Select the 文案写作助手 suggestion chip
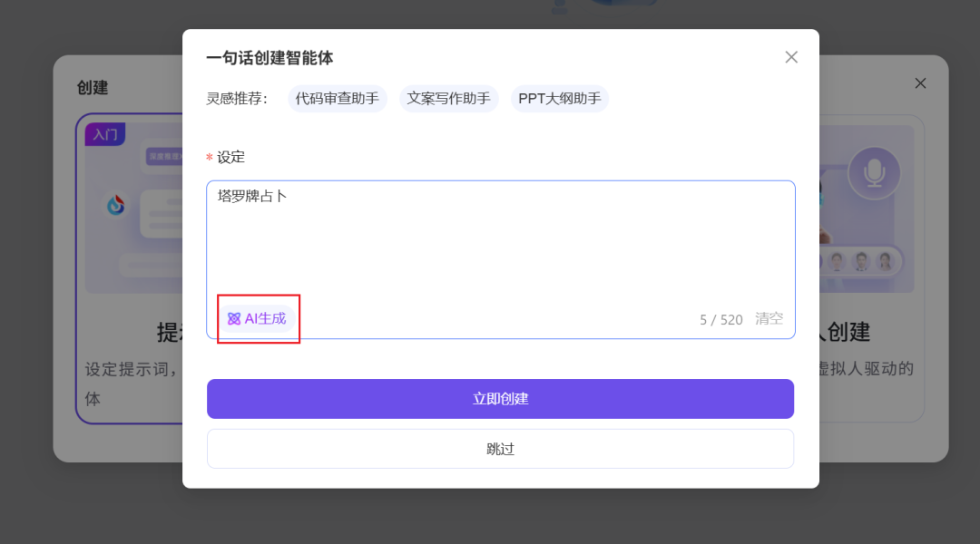The image size is (980, 544). coord(448,99)
